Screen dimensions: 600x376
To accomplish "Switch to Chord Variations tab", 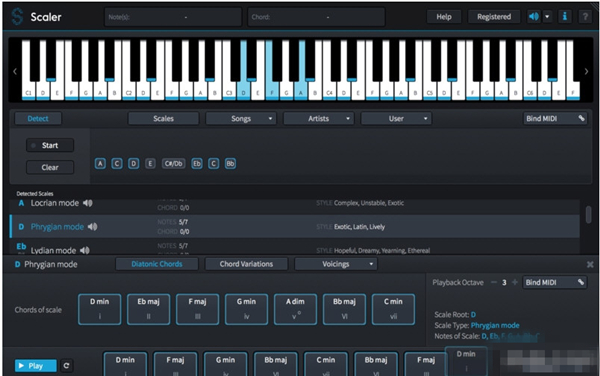I will point(246,264).
